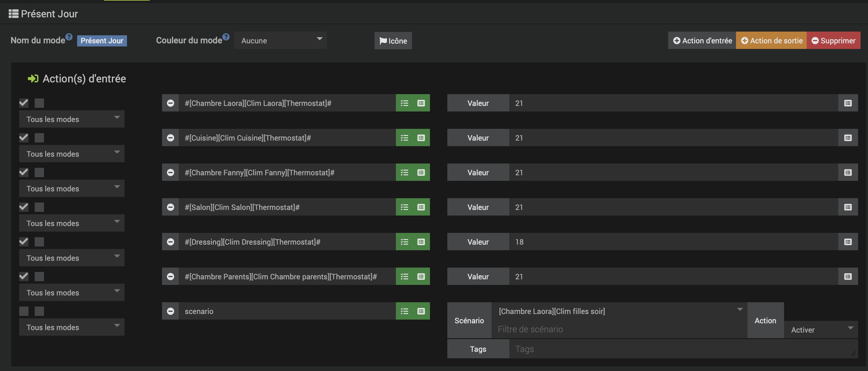
Task: Open the Scénario selector showing Clim filles soir
Action: (x=619, y=311)
